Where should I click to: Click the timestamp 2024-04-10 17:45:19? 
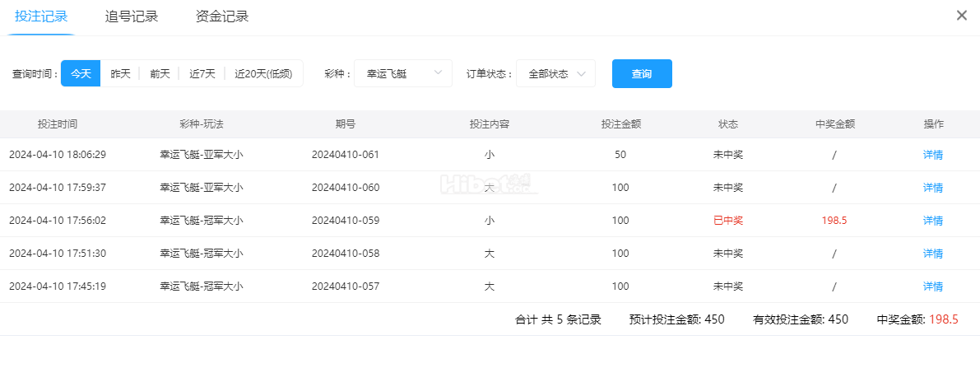[58, 286]
